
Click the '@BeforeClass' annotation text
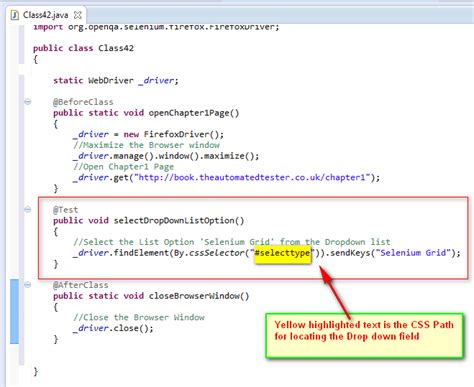point(83,102)
